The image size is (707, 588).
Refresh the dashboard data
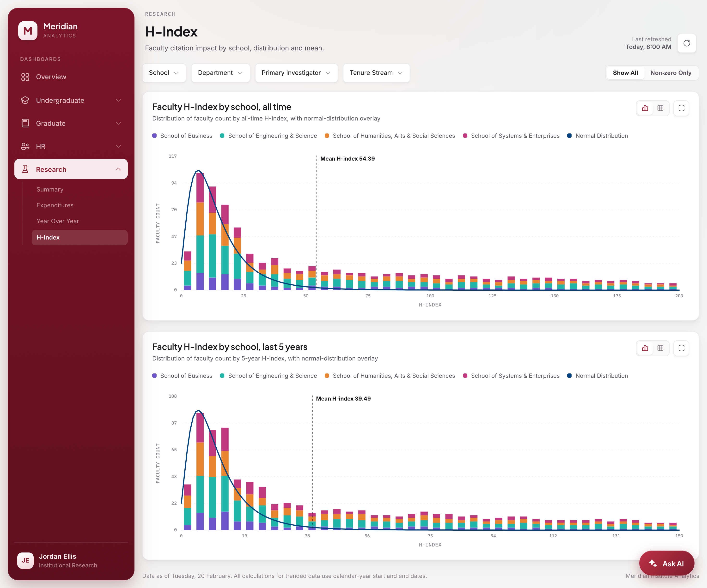pyautogui.click(x=686, y=43)
